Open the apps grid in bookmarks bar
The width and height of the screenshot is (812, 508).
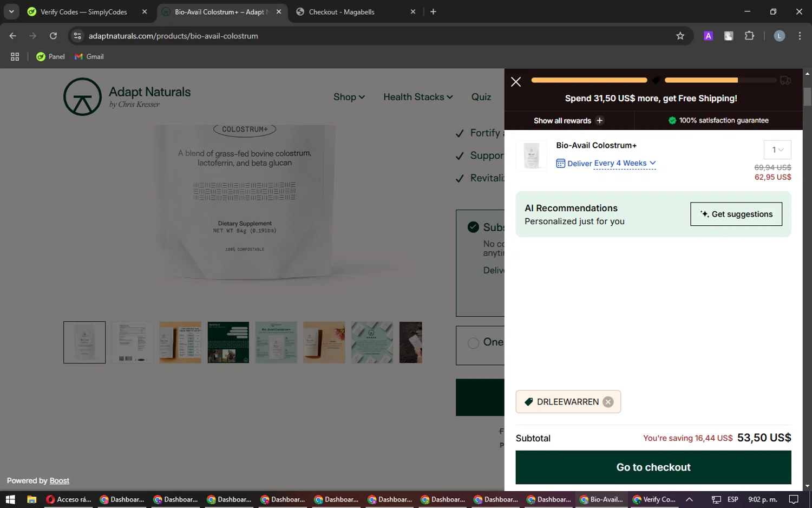click(x=15, y=56)
